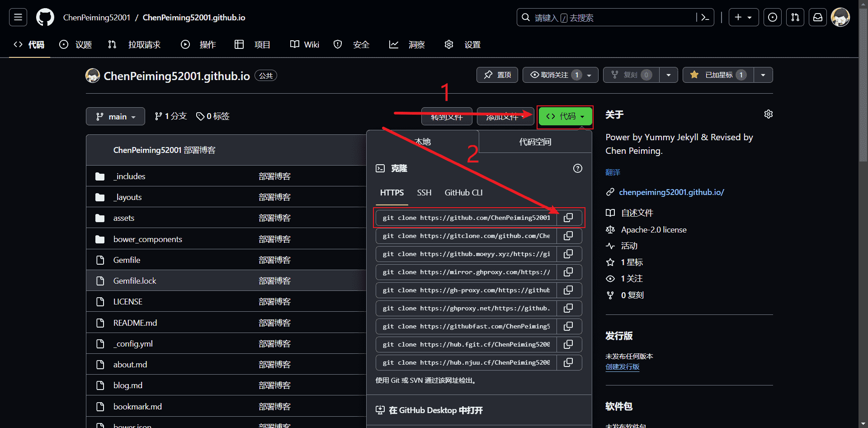Open the 项目 projects tab

tap(253, 44)
